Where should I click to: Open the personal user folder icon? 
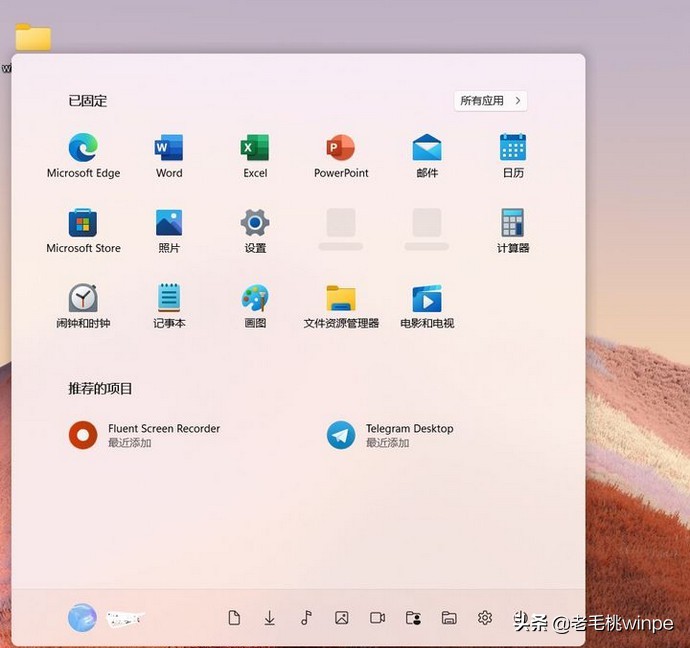(x=413, y=618)
